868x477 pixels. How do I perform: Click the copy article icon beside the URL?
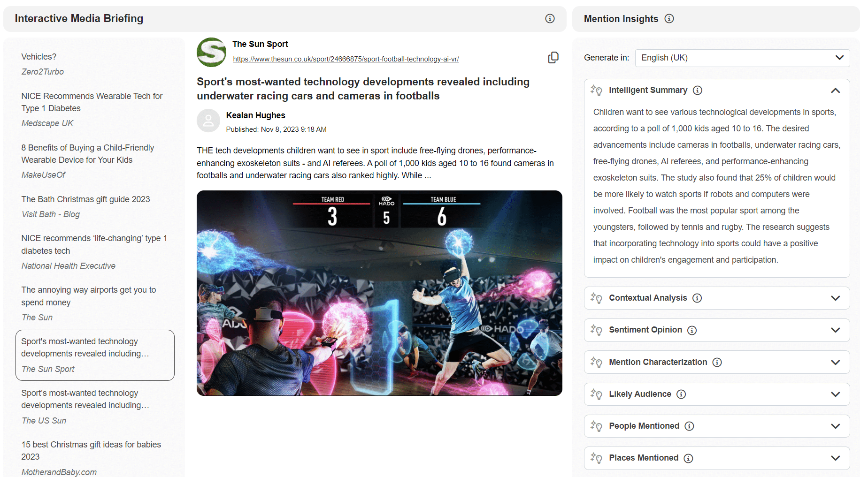click(x=553, y=58)
